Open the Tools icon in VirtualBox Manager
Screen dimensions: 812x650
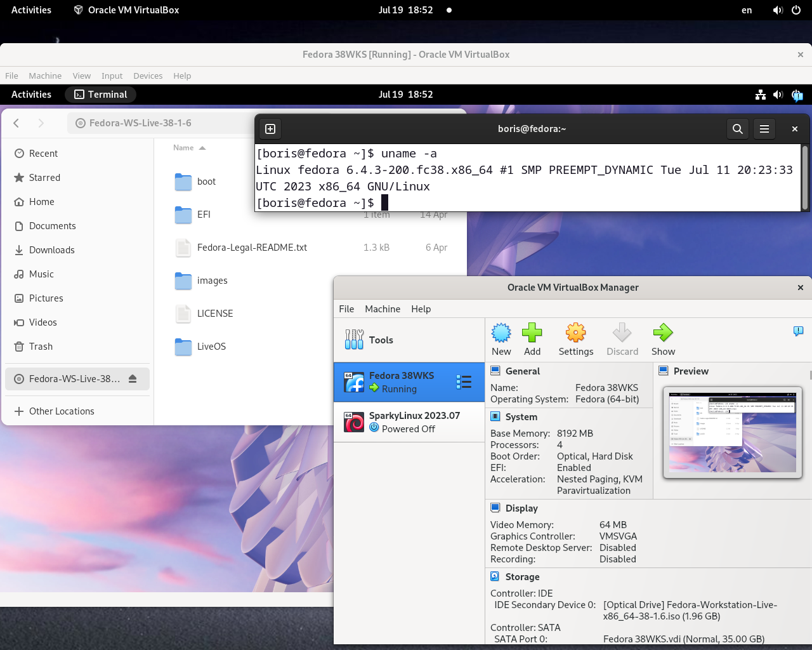[354, 340]
